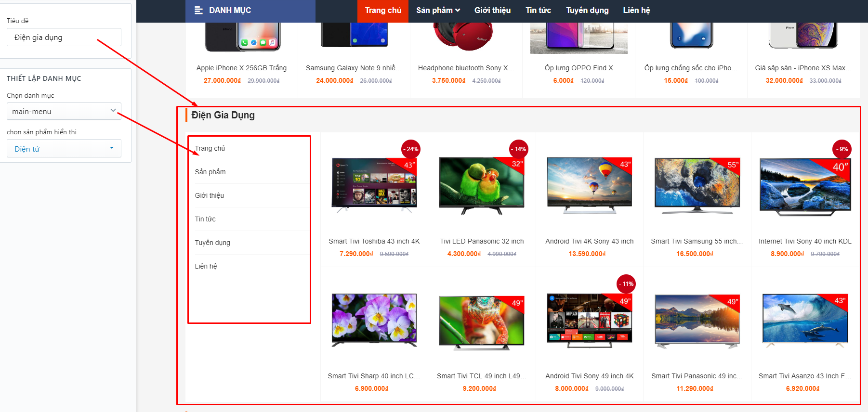Select Tin tức in the category sidebar
The height and width of the screenshot is (412, 868).
(x=205, y=219)
